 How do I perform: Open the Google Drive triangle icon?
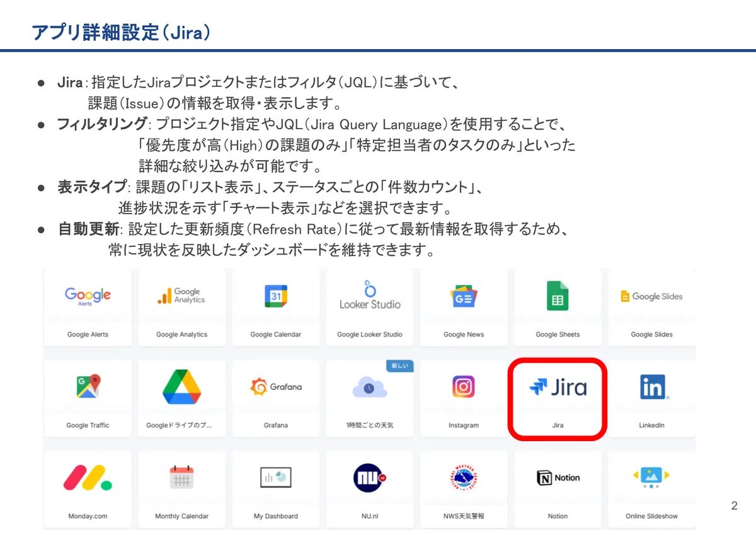pos(181,386)
